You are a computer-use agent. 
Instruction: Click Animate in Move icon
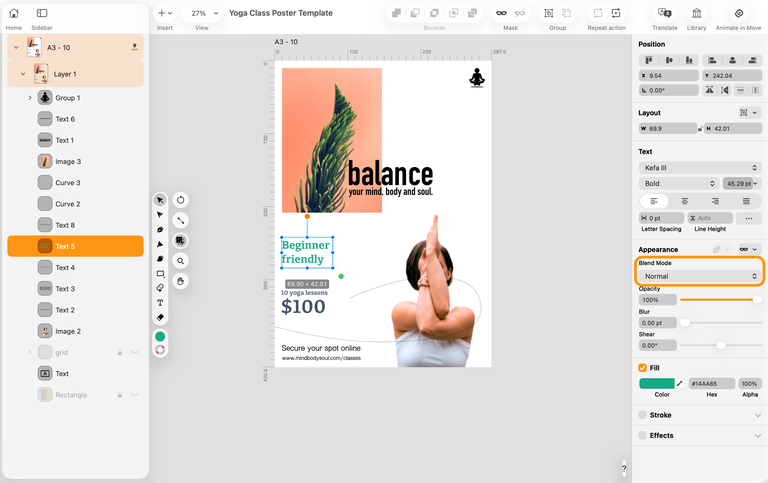(x=739, y=13)
